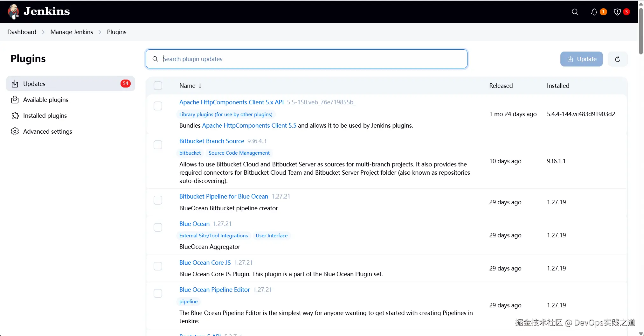
Task: Click the Plugins breadcrumb
Action: coord(117,32)
